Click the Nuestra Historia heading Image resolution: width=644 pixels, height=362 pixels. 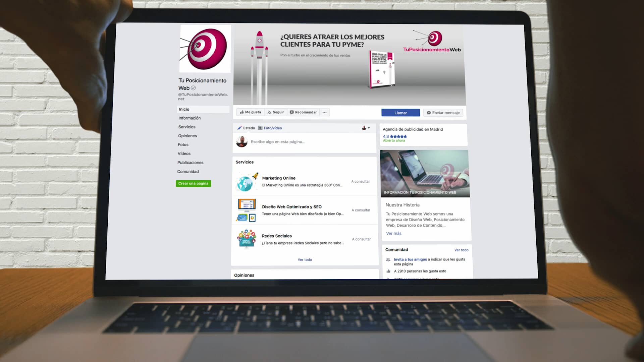[402, 205]
